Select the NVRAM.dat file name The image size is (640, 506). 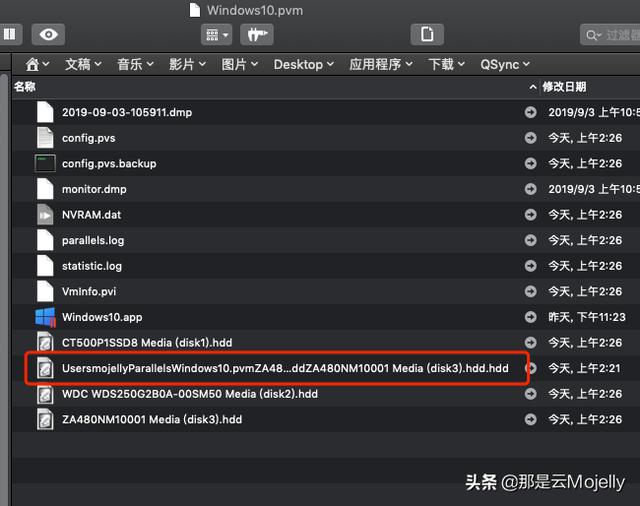coord(91,215)
